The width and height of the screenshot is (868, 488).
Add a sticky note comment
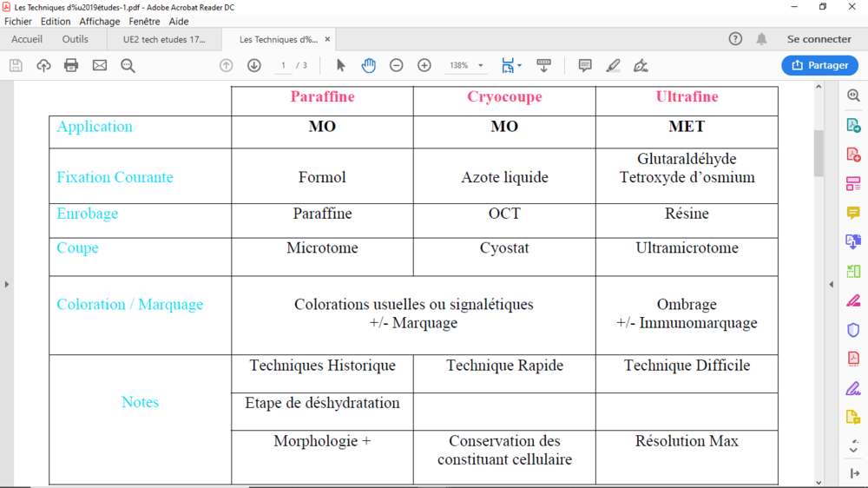tap(585, 65)
